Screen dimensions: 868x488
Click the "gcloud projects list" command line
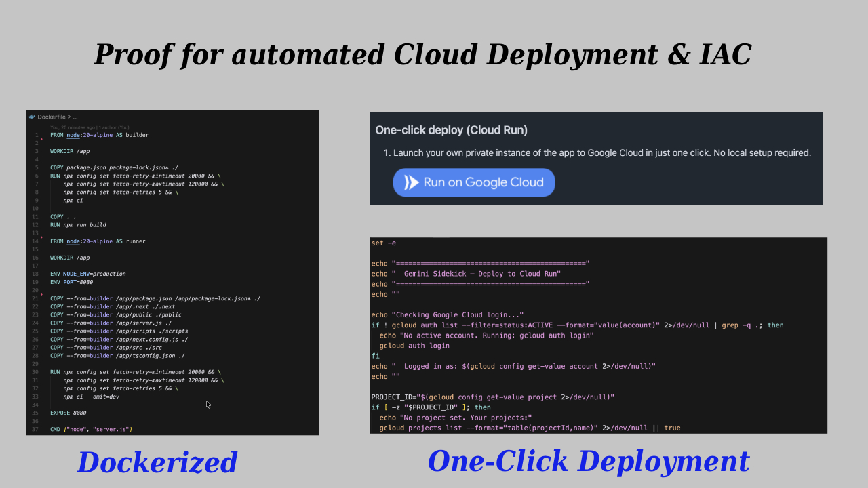530,428
